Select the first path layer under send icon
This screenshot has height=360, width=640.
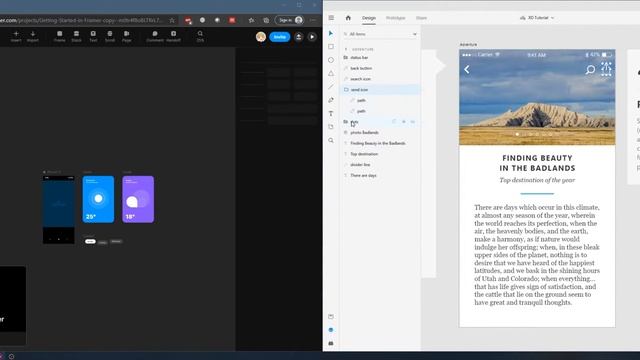coord(380,100)
